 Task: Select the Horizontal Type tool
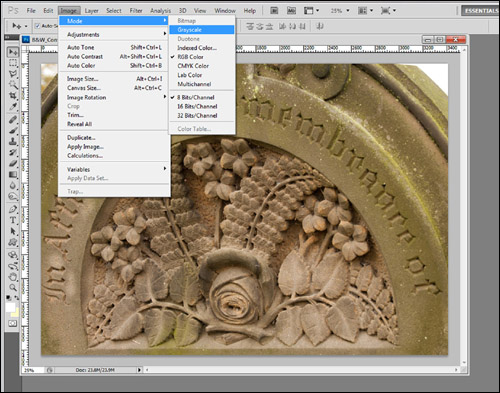tap(13, 220)
